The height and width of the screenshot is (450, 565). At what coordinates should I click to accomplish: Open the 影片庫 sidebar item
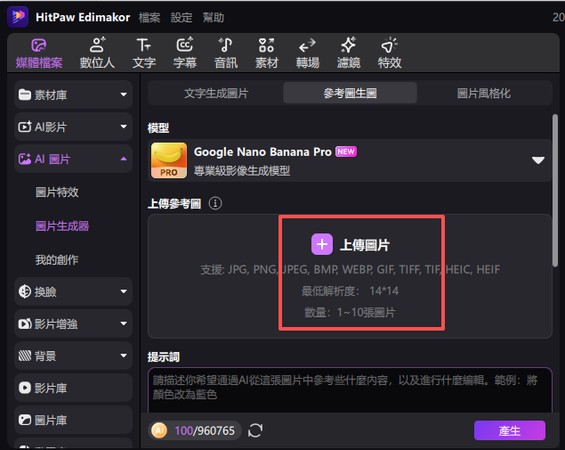74,388
